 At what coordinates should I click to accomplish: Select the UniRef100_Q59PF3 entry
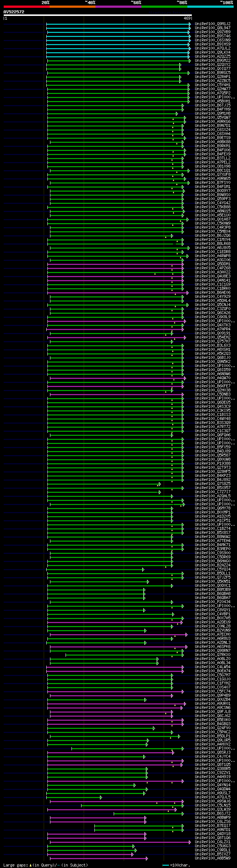(x=213, y=199)
